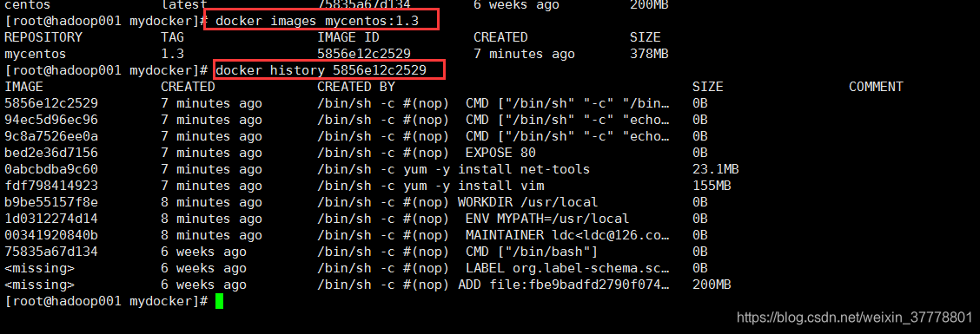The image size is (980, 334).
Task: Click the COMMENT column header
Action: coord(876,87)
